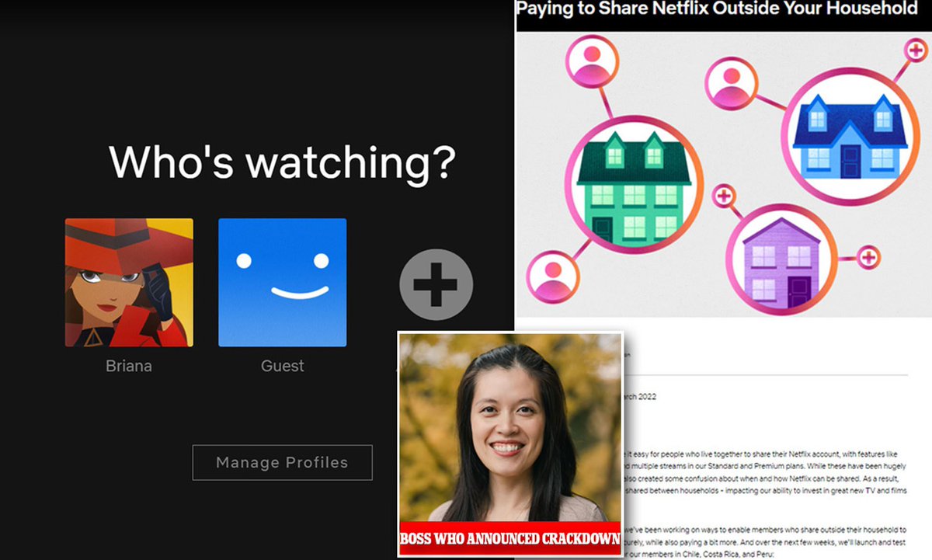The image size is (932, 560).
Task: Click the 'Paying to Share Netflix Outside Your Household' title
Action: 717,10
